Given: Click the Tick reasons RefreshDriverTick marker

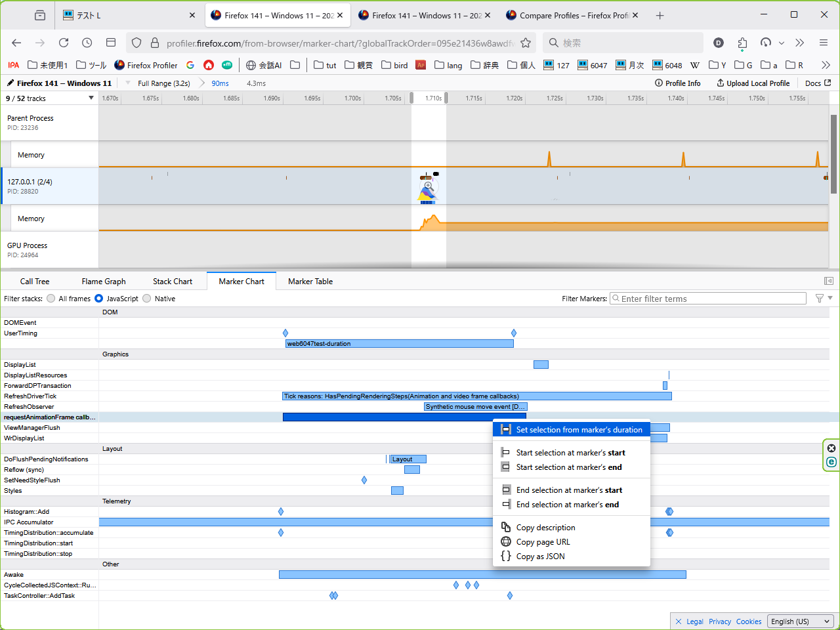Looking at the screenshot, I should (477, 396).
